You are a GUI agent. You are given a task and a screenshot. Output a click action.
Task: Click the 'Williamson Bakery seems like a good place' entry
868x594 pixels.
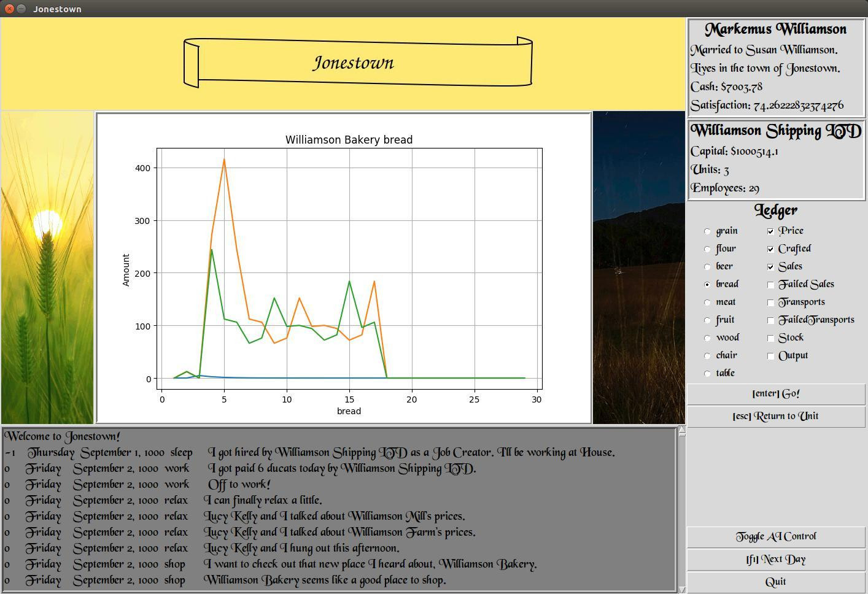325,580
